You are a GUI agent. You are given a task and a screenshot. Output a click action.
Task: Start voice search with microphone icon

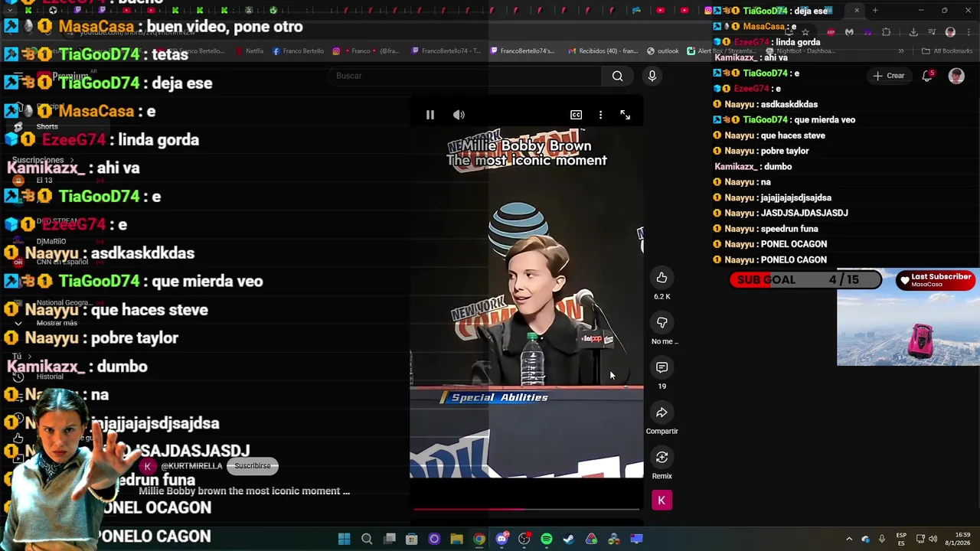click(x=652, y=76)
